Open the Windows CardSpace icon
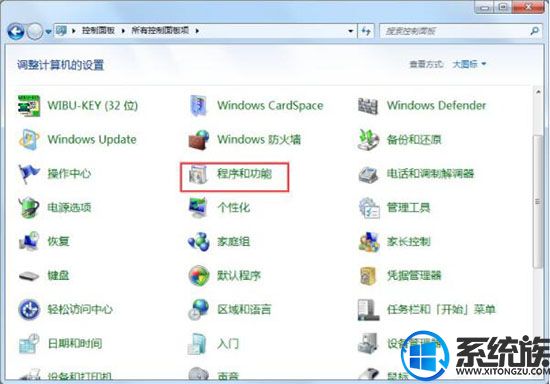This screenshot has width=550, height=384. 199,105
